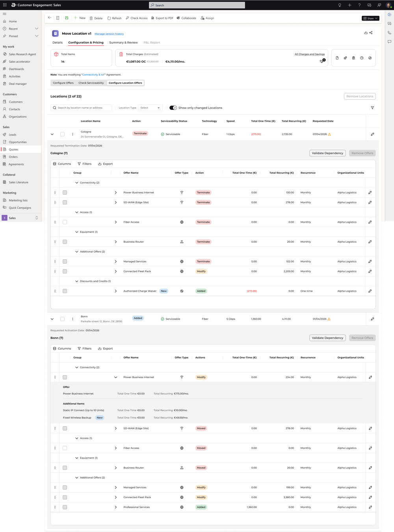Click the top Search box
394x532 pixels.
[197, 5]
